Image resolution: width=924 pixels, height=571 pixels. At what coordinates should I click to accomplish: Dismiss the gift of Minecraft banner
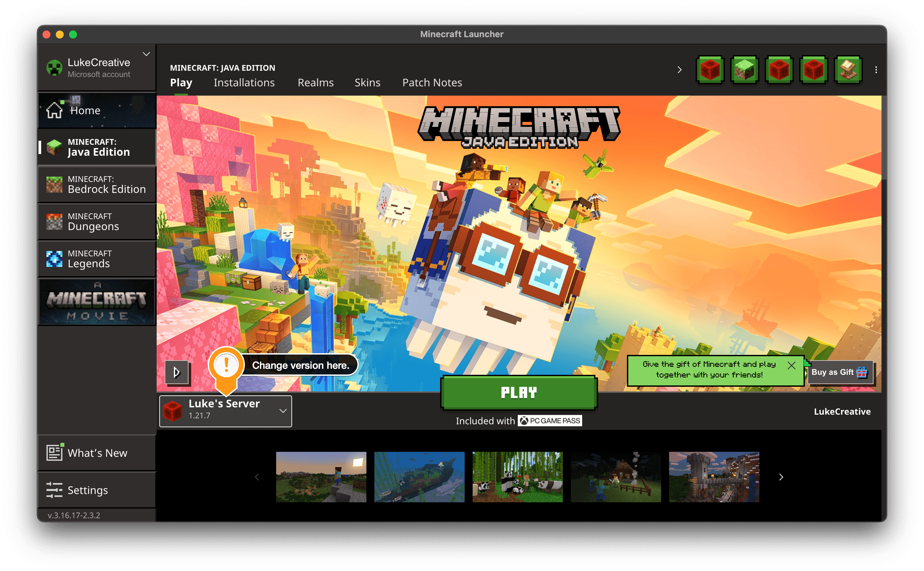point(792,365)
